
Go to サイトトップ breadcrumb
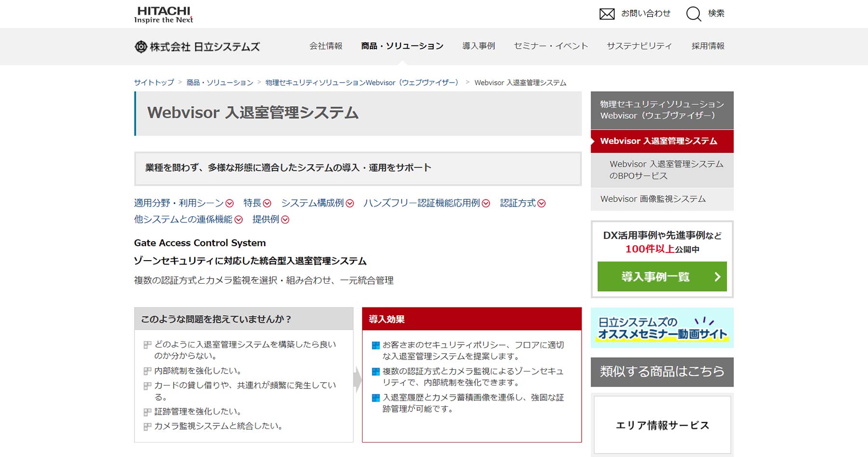point(154,83)
